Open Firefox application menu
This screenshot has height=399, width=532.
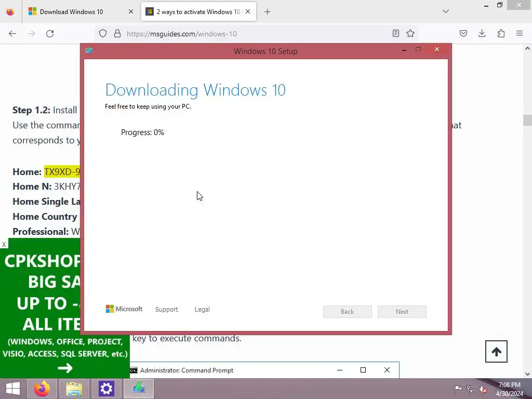click(520, 33)
